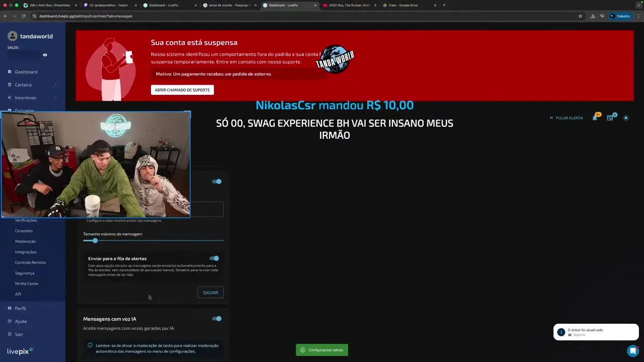The height and width of the screenshot is (362, 644).
Task: Click Sair to log out
Action: [x=19, y=334]
